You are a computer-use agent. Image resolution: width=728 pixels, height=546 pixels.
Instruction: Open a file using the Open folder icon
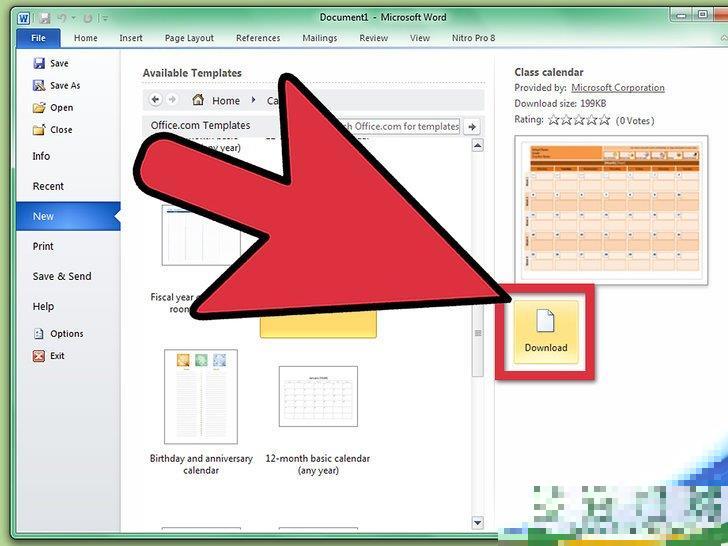pyautogui.click(x=39, y=108)
